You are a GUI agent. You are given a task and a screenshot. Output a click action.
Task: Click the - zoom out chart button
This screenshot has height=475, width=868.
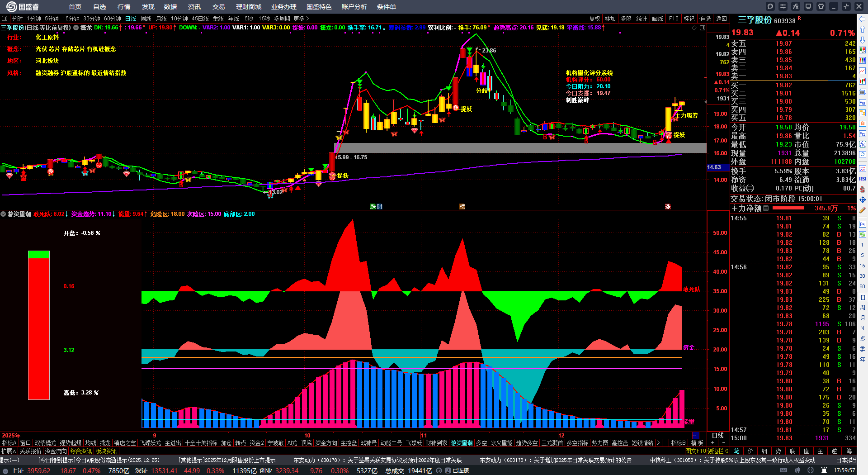pos(723,443)
